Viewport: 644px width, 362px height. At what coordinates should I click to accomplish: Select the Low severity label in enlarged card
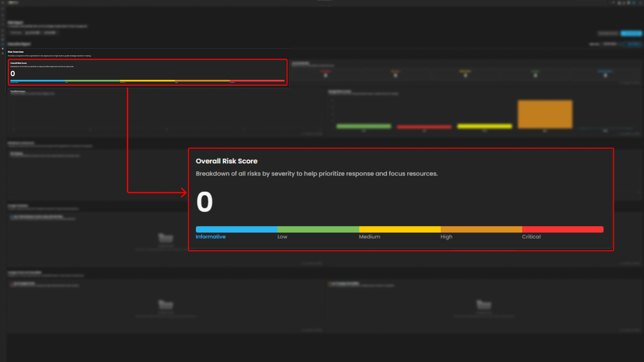coord(282,237)
